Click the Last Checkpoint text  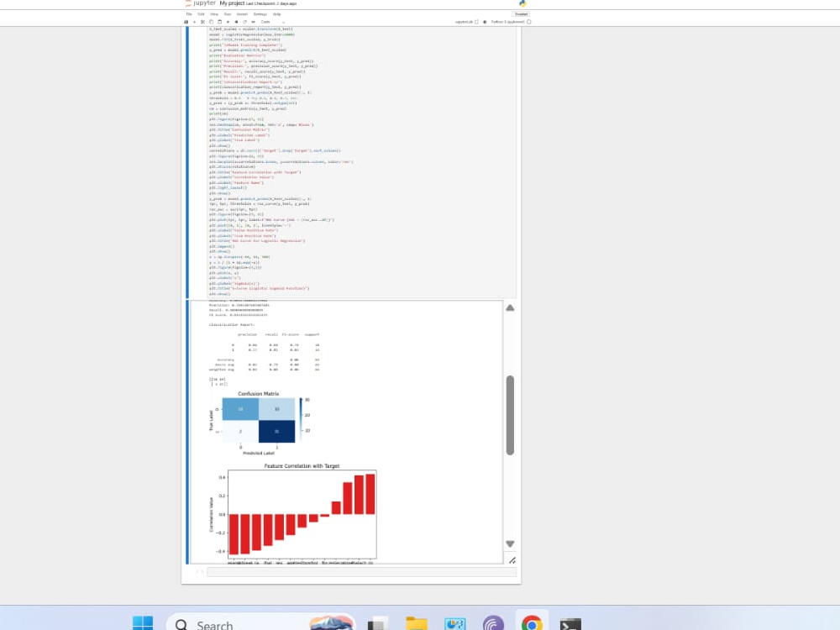point(271,3)
